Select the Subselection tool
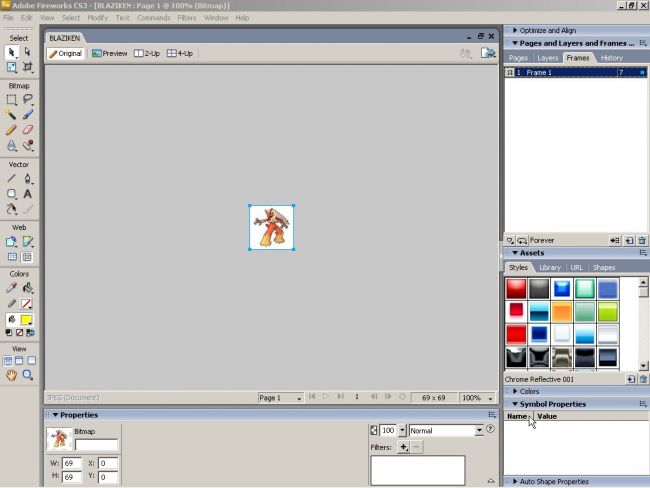The image size is (650, 488). pyautogui.click(x=27, y=52)
